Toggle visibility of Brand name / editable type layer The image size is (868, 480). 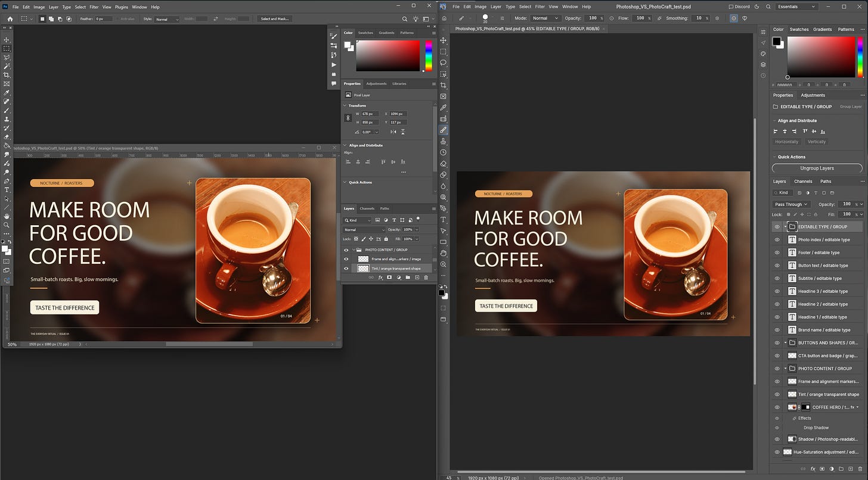(x=777, y=330)
